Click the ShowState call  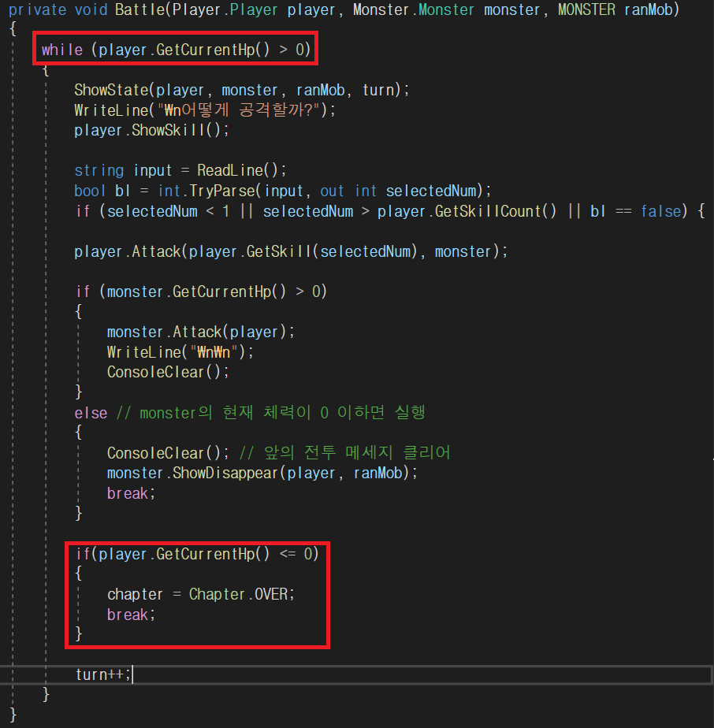[x=242, y=90]
